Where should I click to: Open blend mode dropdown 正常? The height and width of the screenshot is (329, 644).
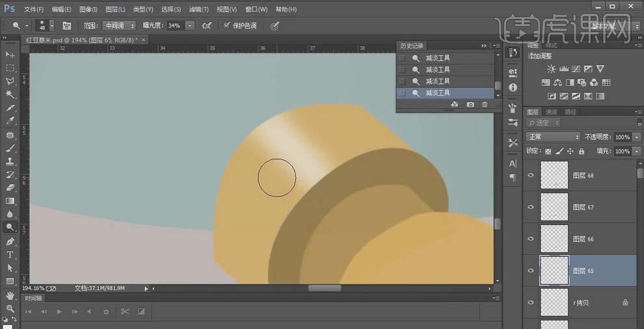pos(553,137)
